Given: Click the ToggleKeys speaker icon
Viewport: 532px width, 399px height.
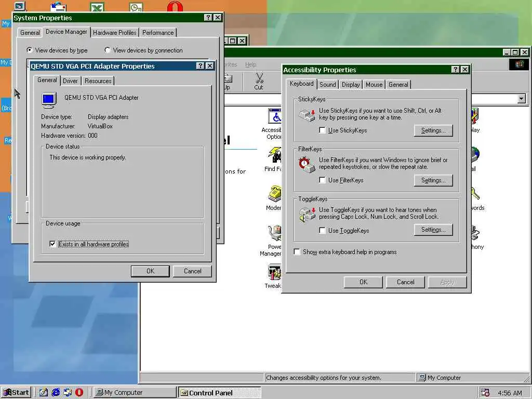Looking at the screenshot, I should (308, 215).
